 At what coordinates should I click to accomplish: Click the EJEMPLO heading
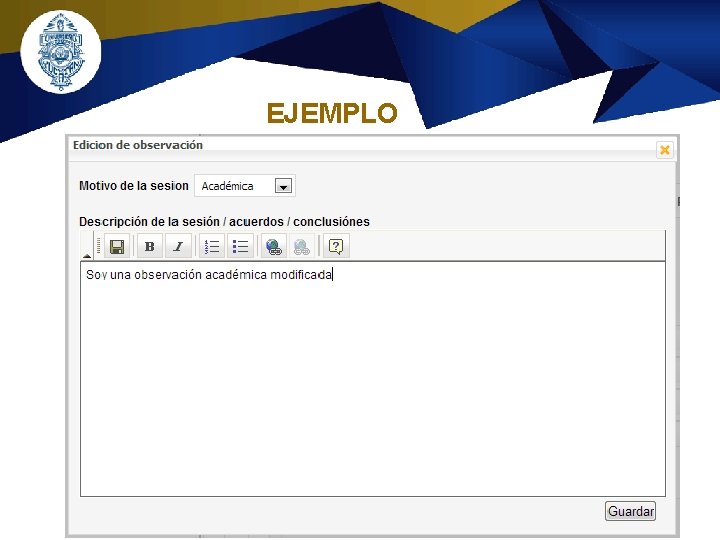[x=332, y=113]
